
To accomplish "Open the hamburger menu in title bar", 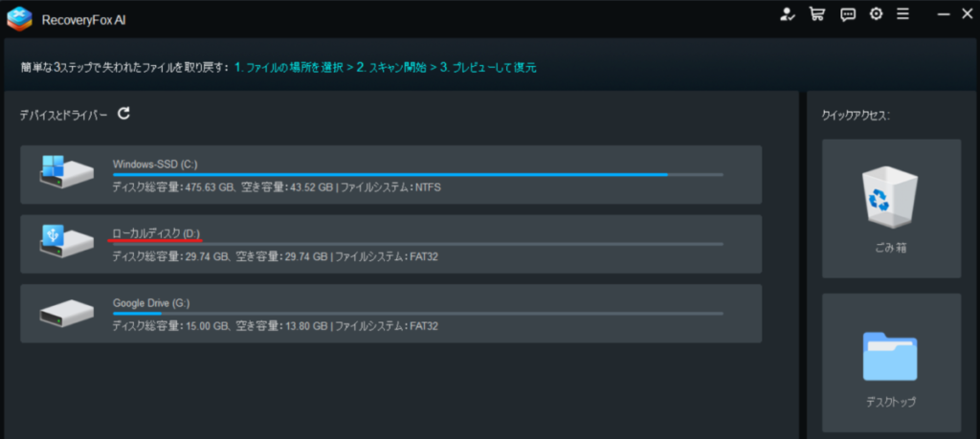I will tap(902, 14).
